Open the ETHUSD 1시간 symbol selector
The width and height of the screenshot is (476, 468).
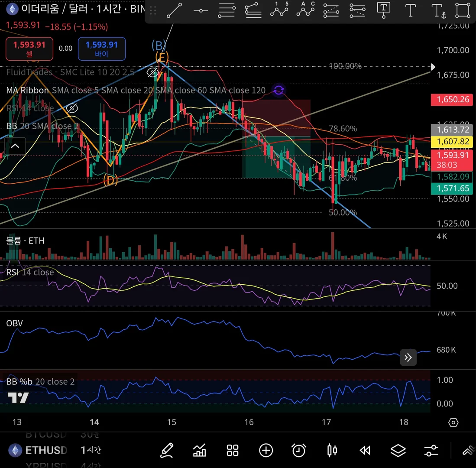[x=55, y=450]
